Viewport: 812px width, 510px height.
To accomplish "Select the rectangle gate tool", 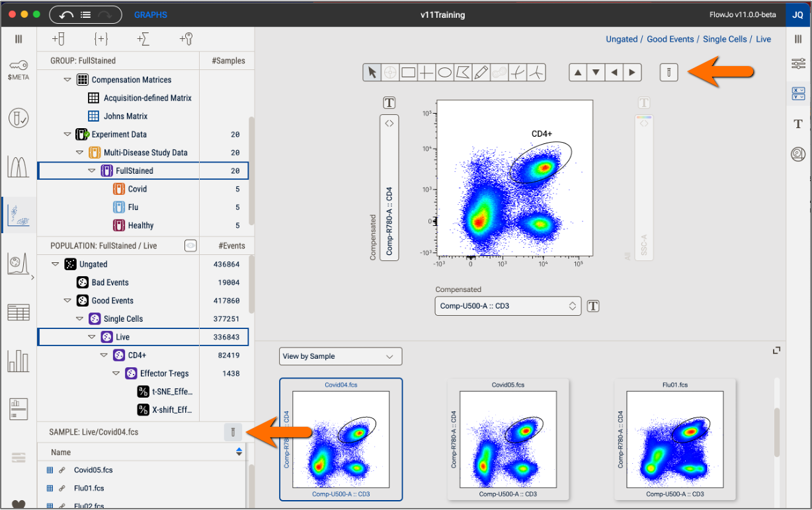I will click(409, 73).
